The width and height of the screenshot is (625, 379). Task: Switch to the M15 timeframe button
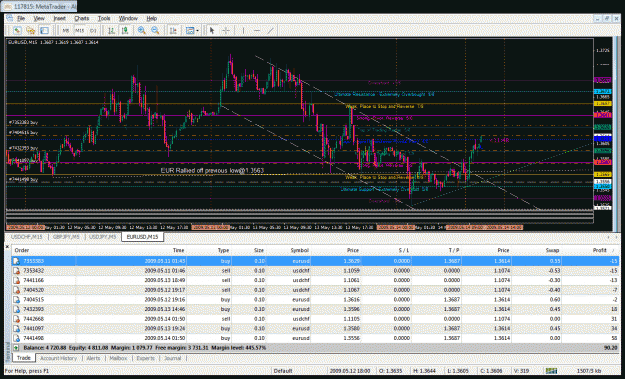[79, 30]
